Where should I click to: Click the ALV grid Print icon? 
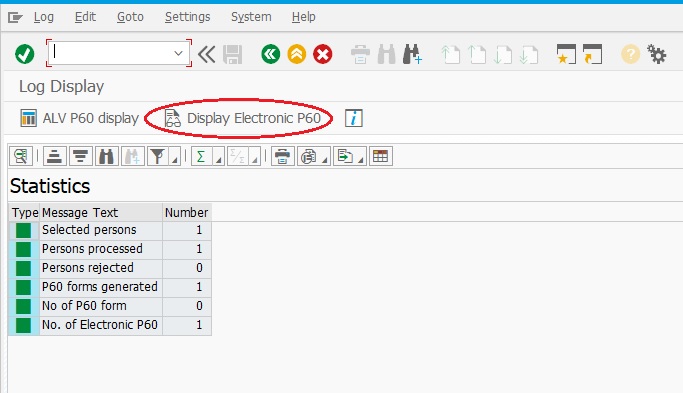click(x=283, y=156)
